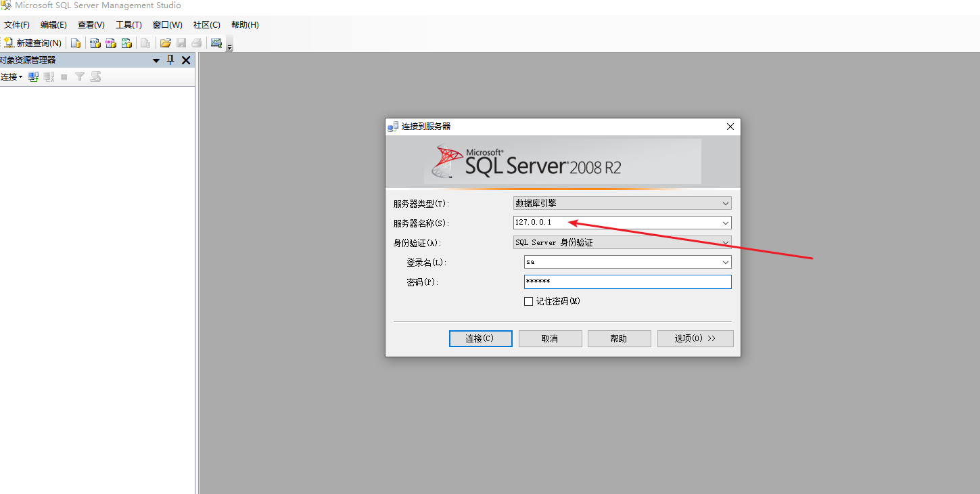
Task: Open the 登录名 login name dropdown
Action: click(x=725, y=262)
